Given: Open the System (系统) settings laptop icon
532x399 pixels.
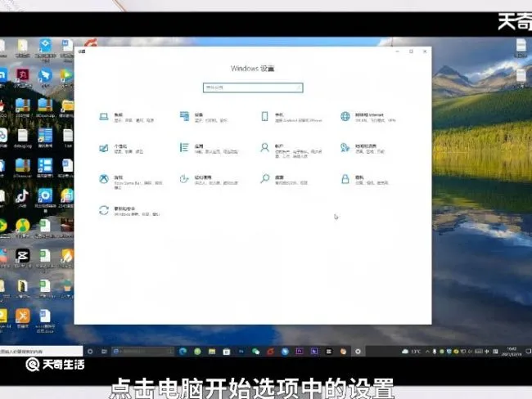Looking at the screenshot, I should point(104,117).
